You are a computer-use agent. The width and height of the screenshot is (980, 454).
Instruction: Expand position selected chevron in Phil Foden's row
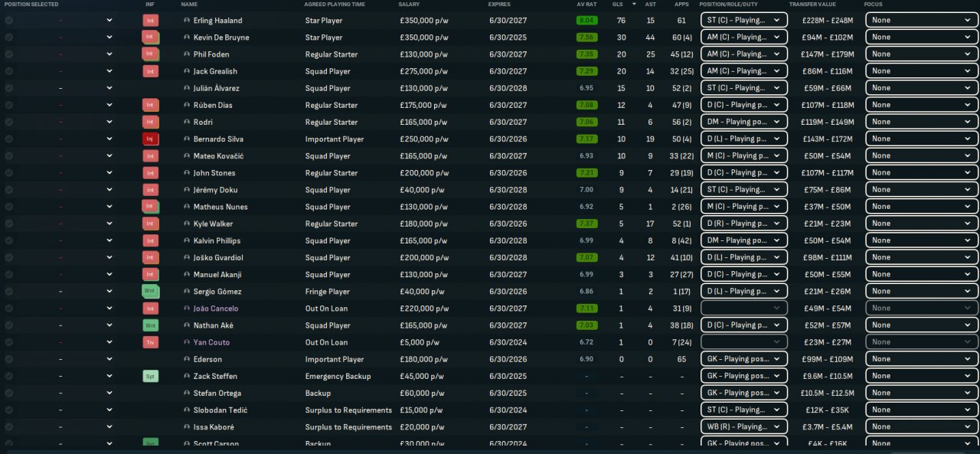109,54
